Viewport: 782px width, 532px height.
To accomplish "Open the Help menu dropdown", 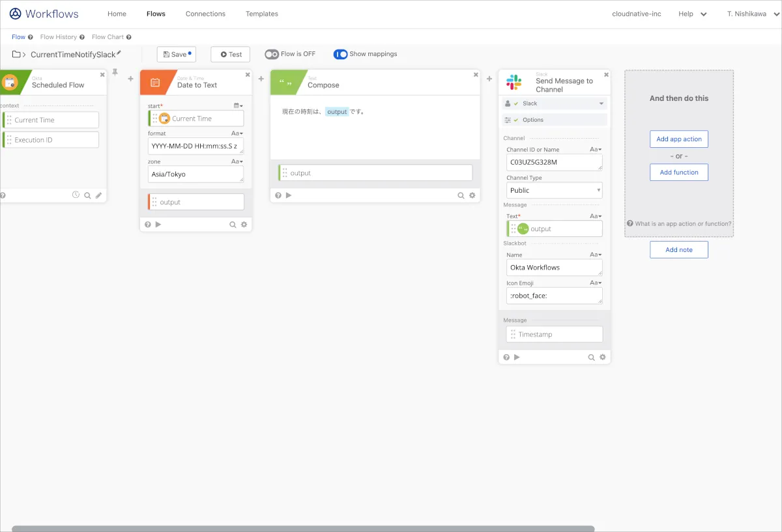I will [692, 14].
